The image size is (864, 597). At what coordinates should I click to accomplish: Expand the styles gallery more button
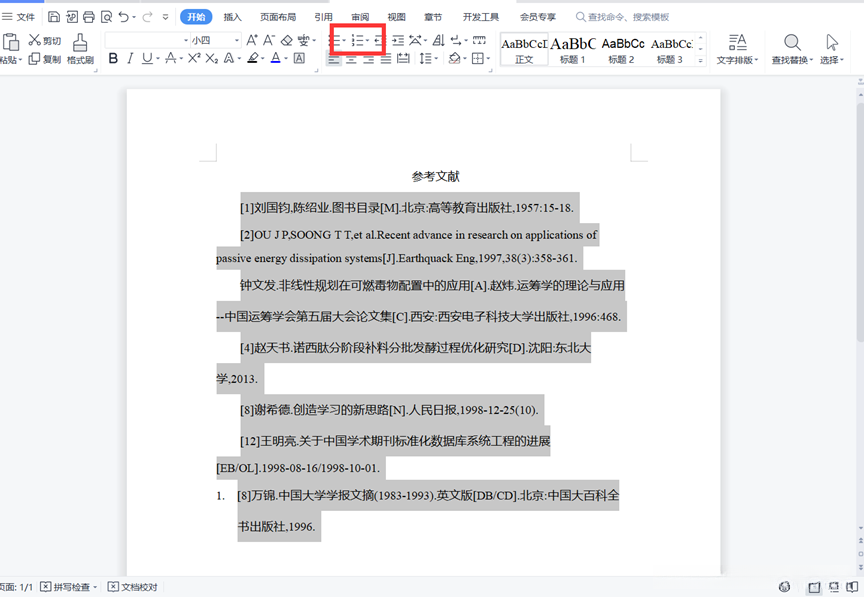click(x=700, y=61)
